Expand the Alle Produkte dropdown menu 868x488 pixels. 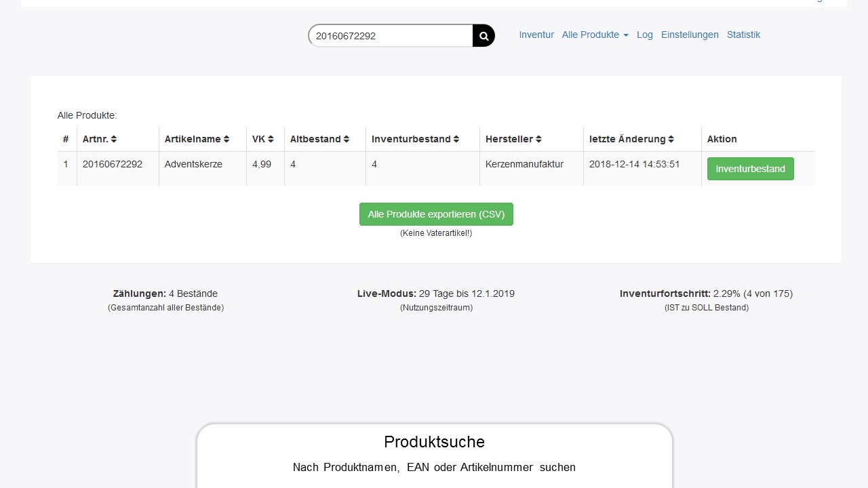(x=595, y=35)
